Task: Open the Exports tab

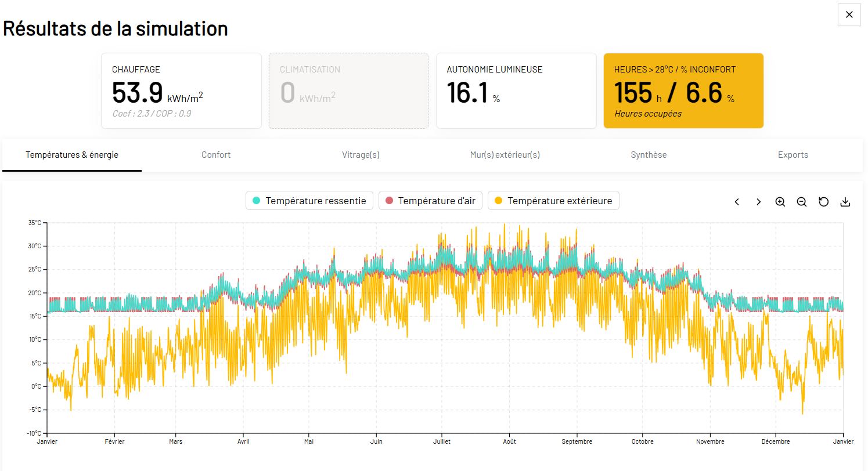Action: 793,155
